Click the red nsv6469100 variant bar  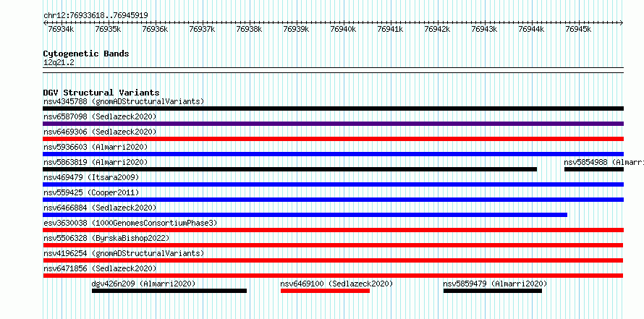click(326, 291)
